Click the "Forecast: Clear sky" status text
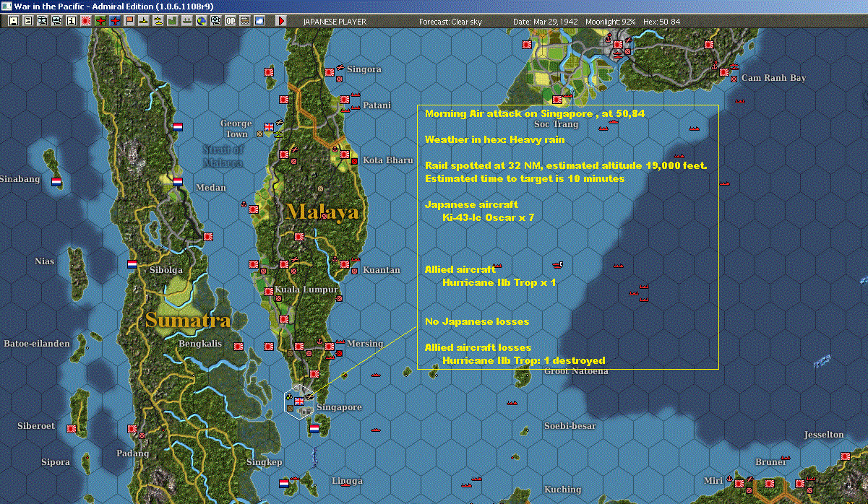Image resolution: width=868 pixels, height=504 pixels. tap(450, 22)
